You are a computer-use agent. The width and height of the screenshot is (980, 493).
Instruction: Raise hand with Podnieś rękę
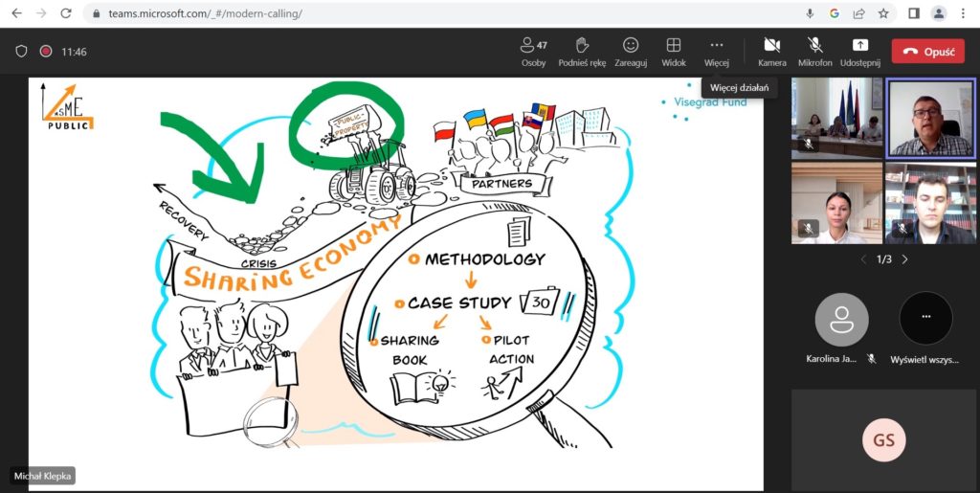tap(582, 52)
